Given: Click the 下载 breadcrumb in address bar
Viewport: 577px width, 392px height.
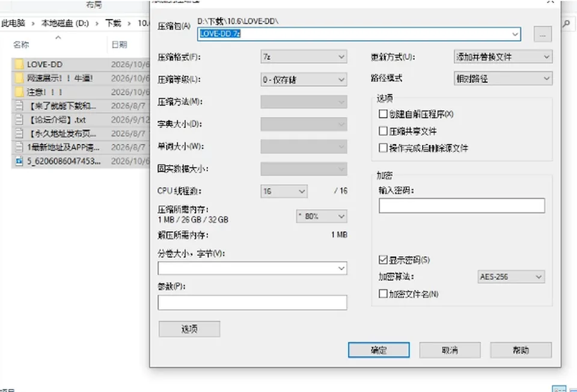Looking at the screenshot, I should tap(113, 23).
